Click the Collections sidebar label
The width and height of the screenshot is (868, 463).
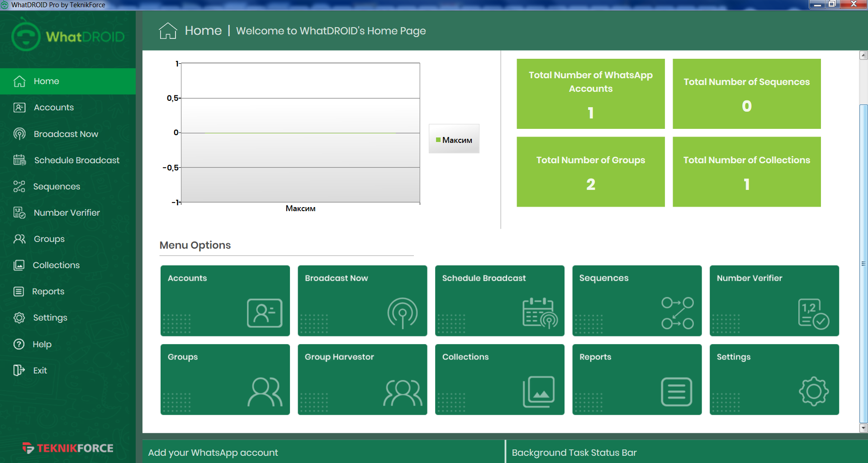click(56, 265)
